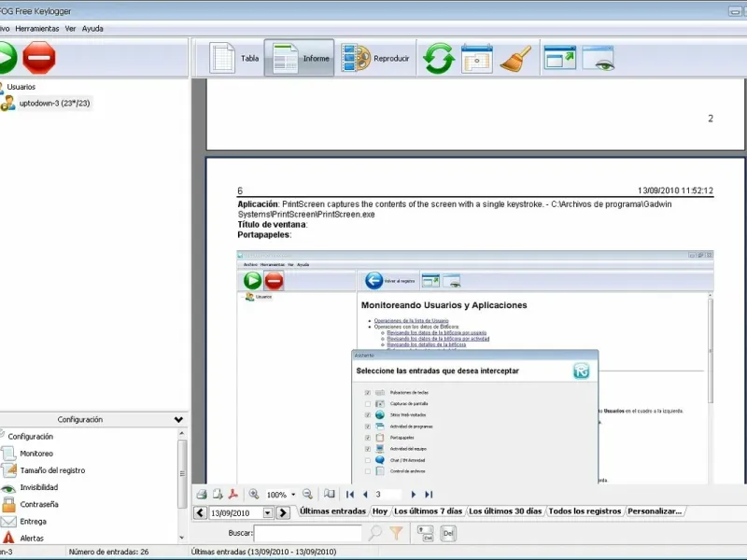Viewport: 747px width, 560px height.
Task: Open the Herramientas menu
Action: (37, 29)
